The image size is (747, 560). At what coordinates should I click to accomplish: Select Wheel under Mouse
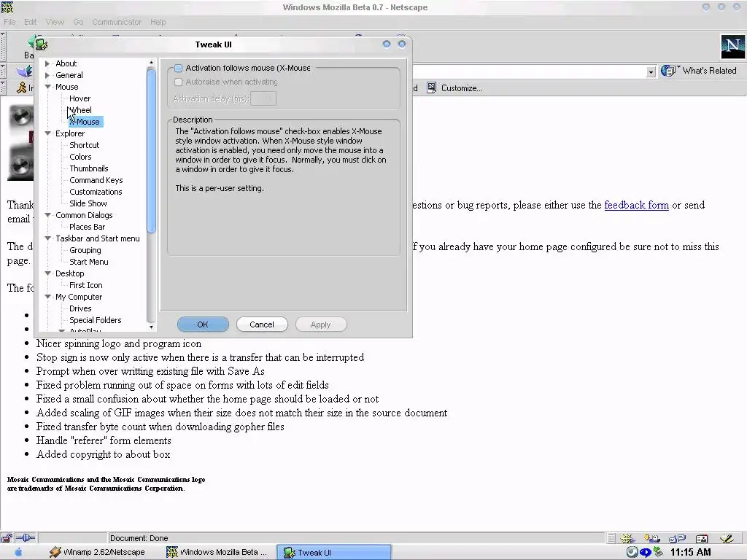click(80, 110)
